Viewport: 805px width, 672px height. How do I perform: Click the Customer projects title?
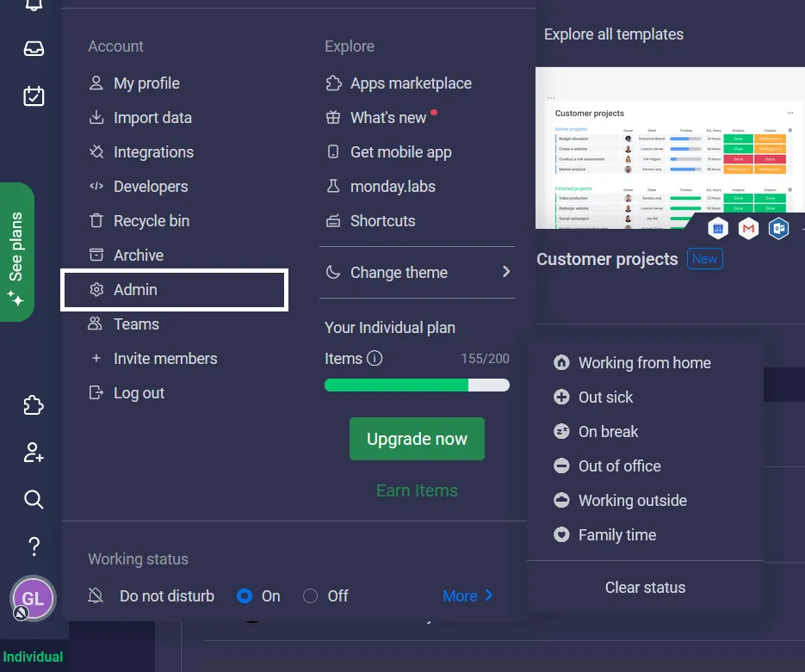(x=607, y=259)
